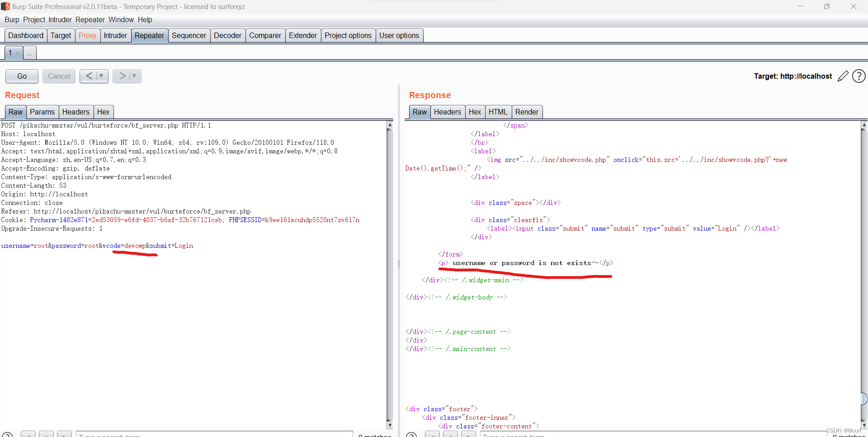Screen dimensions: 868x437
Task: Switch to the Extender tab
Action: pyautogui.click(x=303, y=36)
